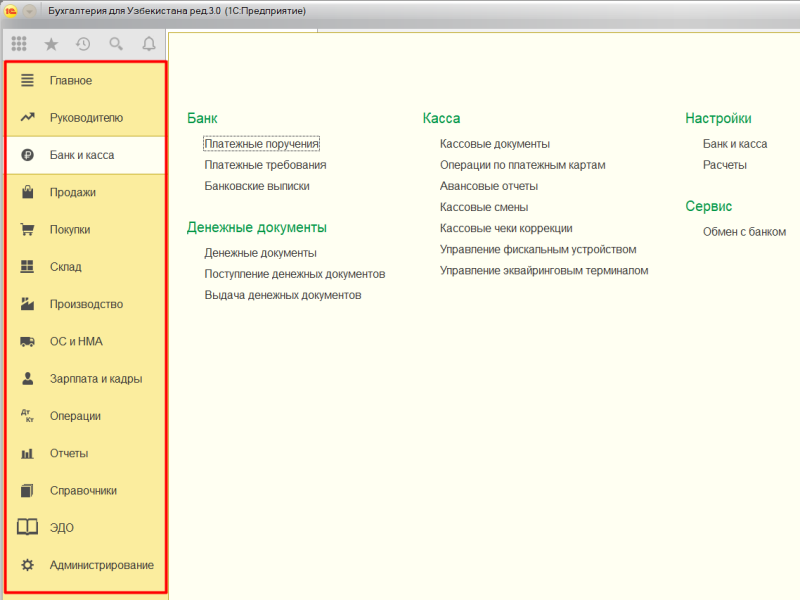Viewport: 800px width, 600px height.
Task: Open Платежные поручения
Action: point(261,144)
